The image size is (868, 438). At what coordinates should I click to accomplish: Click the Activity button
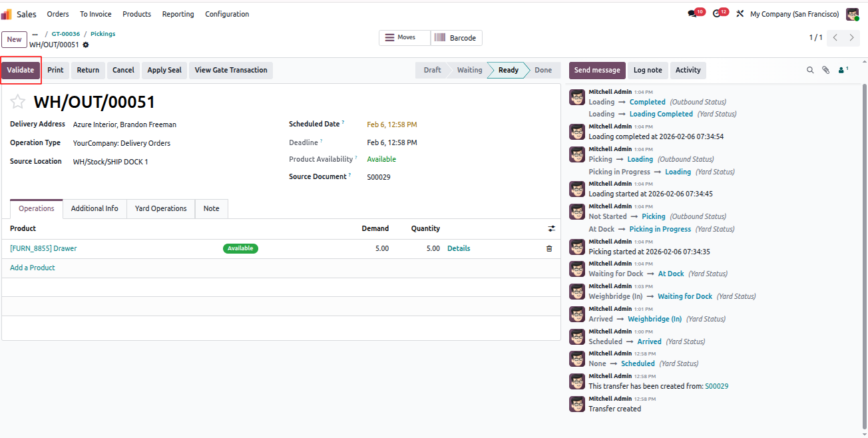(x=688, y=70)
